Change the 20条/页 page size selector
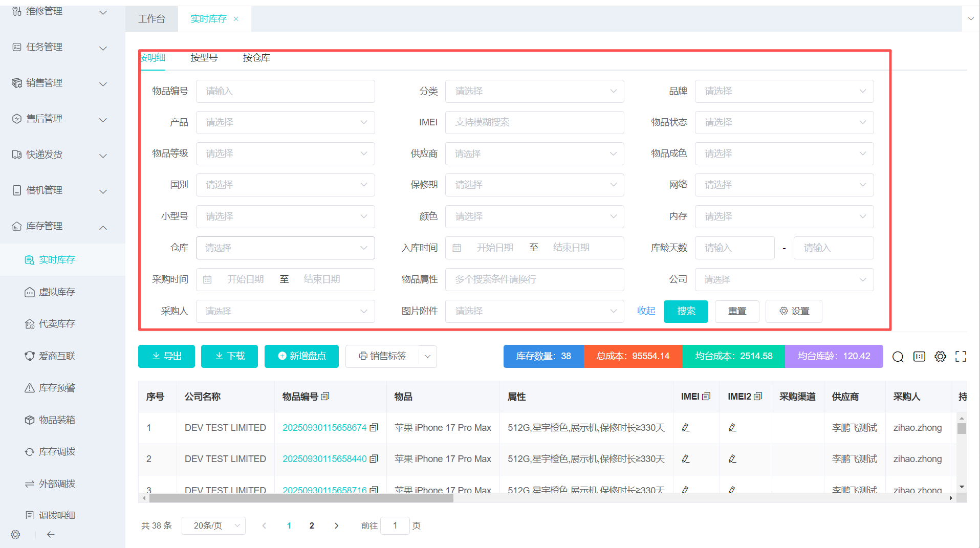 [213, 525]
